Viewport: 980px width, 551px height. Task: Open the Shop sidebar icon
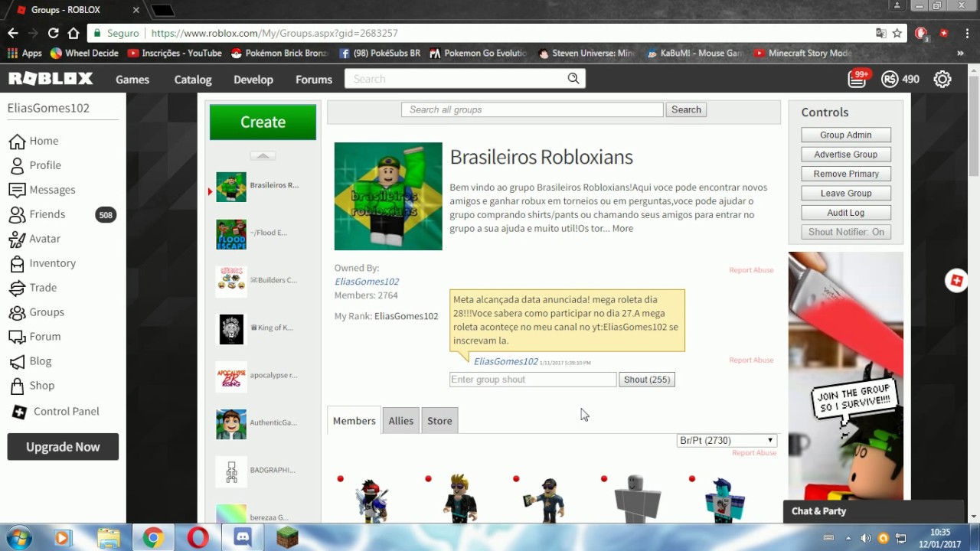point(17,386)
